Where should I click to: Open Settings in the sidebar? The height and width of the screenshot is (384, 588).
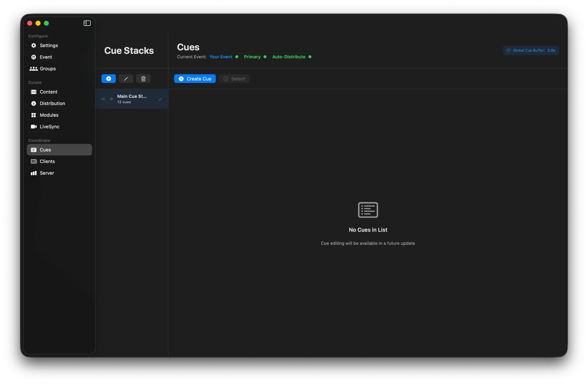pyautogui.click(x=49, y=45)
